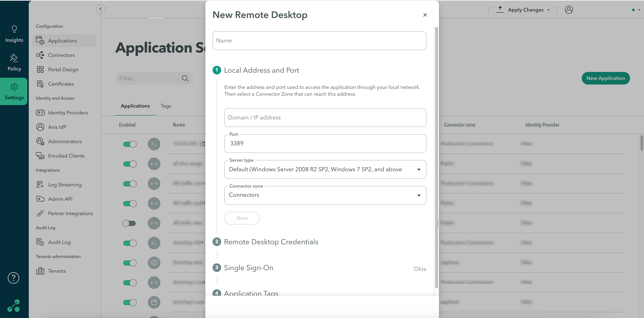Expand the Server type dropdown
Screen dimensions: 644x318
pyautogui.click(x=419, y=170)
